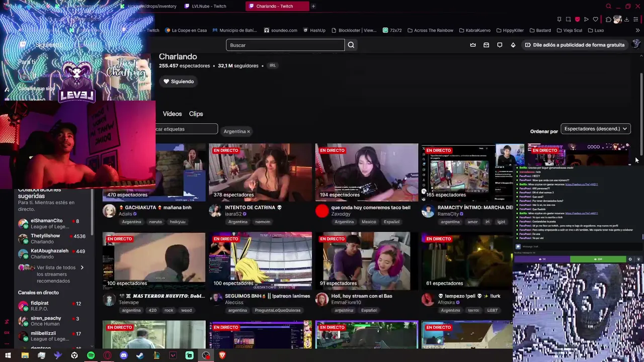Image resolution: width=644 pixels, height=362 pixels.
Task: Open the Ordenar por Espectadores dropdown
Action: click(x=596, y=129)
